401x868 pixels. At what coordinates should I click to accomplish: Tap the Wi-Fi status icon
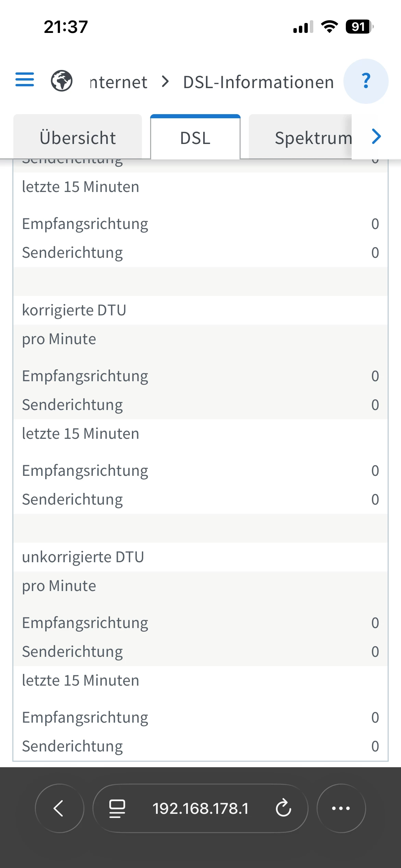[329, 27]
